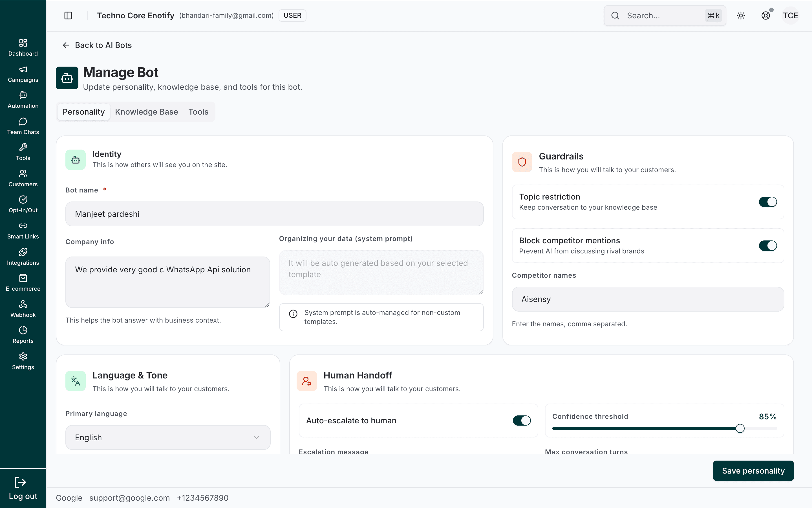Click the Human Handoff user icon

307,381
